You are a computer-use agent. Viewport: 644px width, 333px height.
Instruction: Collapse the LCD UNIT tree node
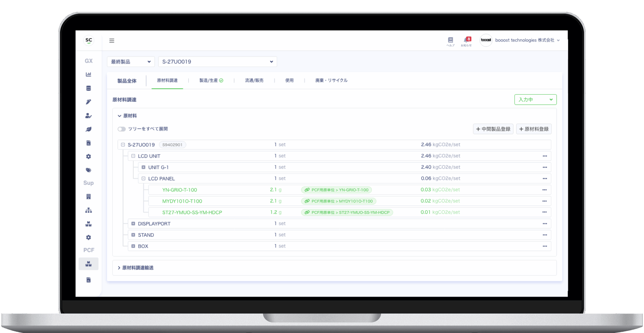pos(133,156)
